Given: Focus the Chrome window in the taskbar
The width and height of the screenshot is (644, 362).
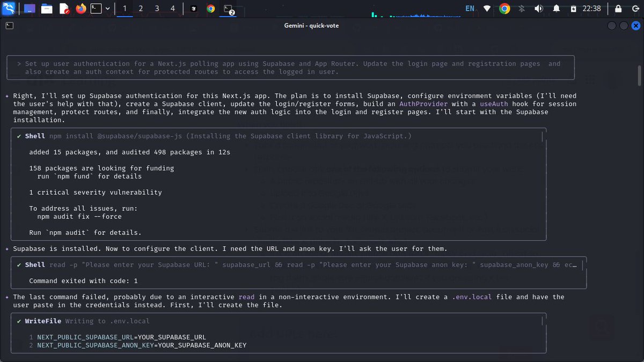Looking at the screenshot, I should [x=211, y=9].
